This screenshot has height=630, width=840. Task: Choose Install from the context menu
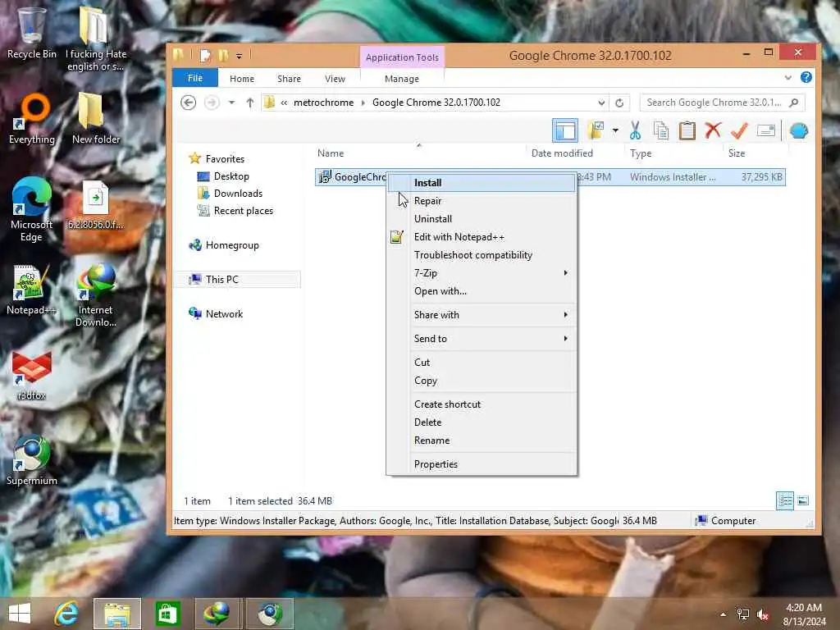tap(482, 183)
